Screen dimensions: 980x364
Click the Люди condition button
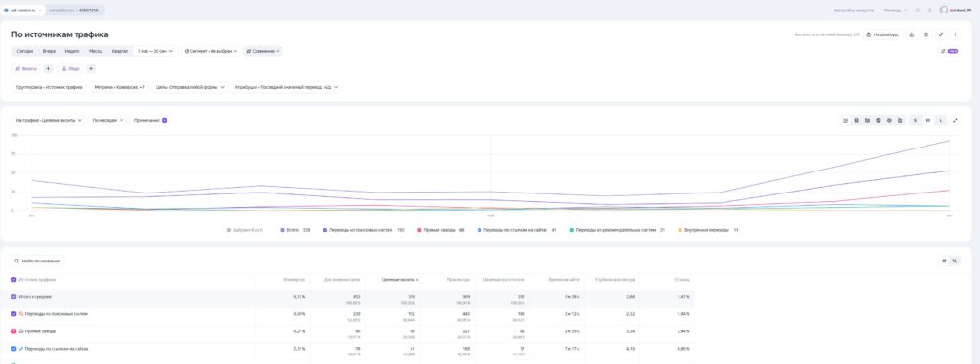point(71,69)
